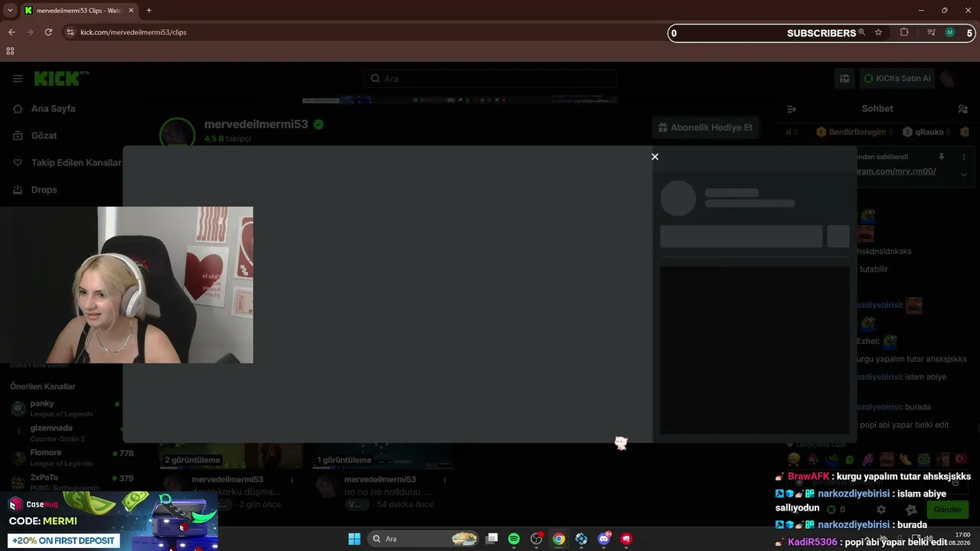
Task: Open the Windows Start menu
Action: point(354,539)
